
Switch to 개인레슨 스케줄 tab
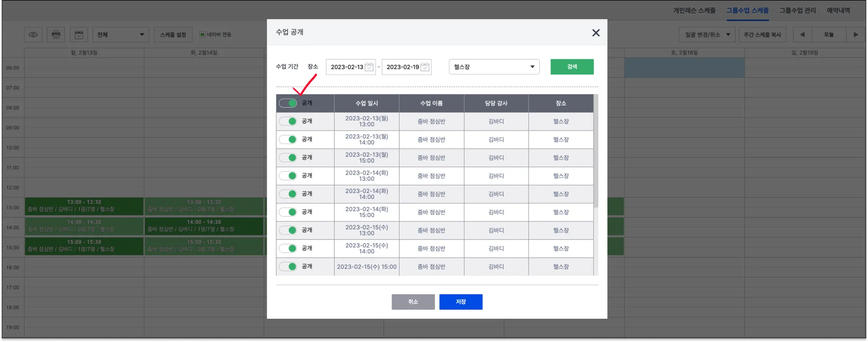[x=694, y=11]
